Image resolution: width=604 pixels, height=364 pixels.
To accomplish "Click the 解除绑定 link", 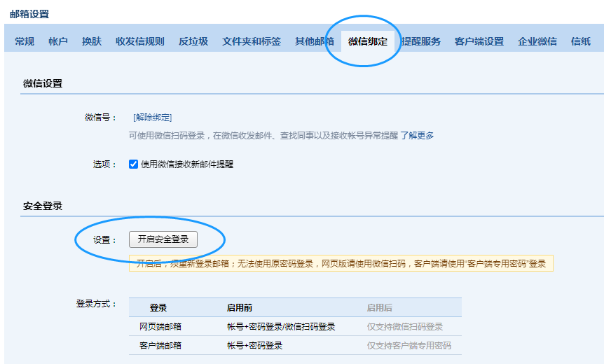I will [153, 118].
